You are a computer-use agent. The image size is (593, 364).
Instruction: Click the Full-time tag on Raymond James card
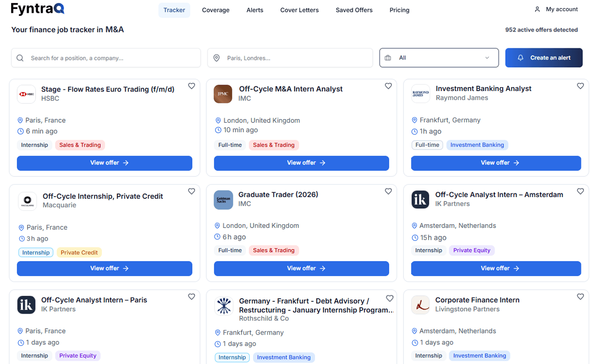[x=427, y=145]
